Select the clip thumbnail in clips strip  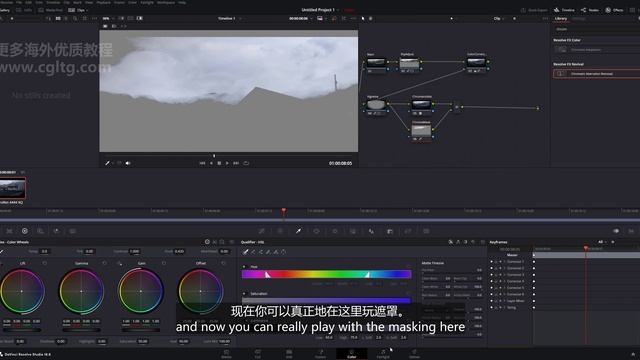pos(13,189)
